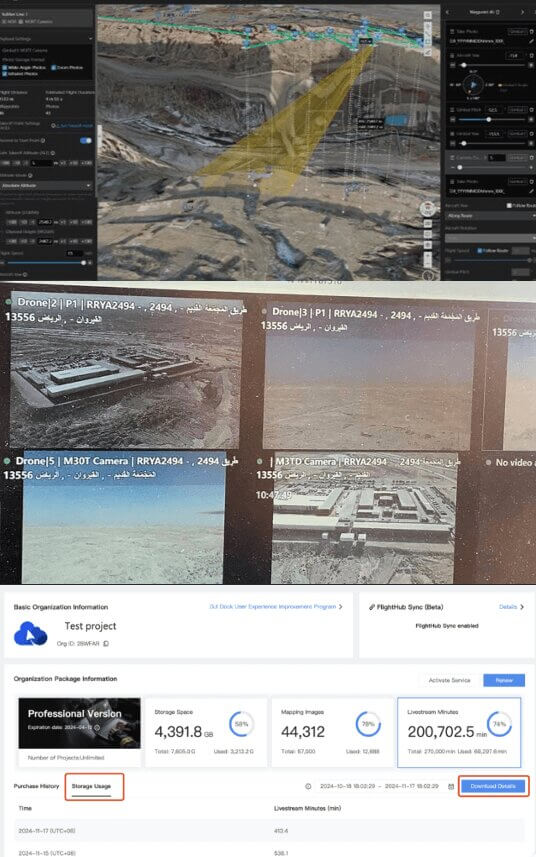
Task: Toggle Infrared Photos checkbox
Action: pos(4,73)
